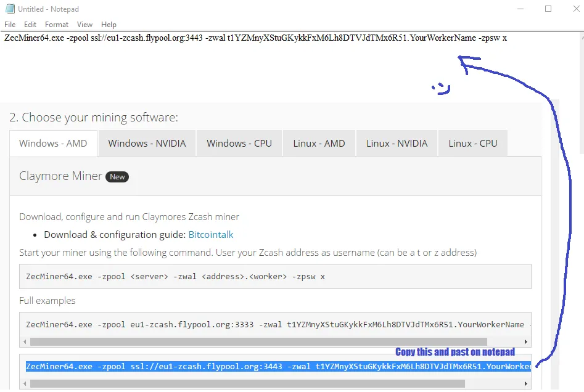Open the Help menu in Notepad
The width and height of the screenshot is (584, 392).
pos(109,25)
